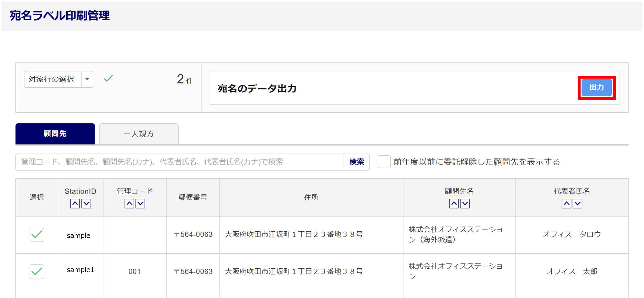Sort StationID column descending
644x298 pixels.
click(86, 204)
